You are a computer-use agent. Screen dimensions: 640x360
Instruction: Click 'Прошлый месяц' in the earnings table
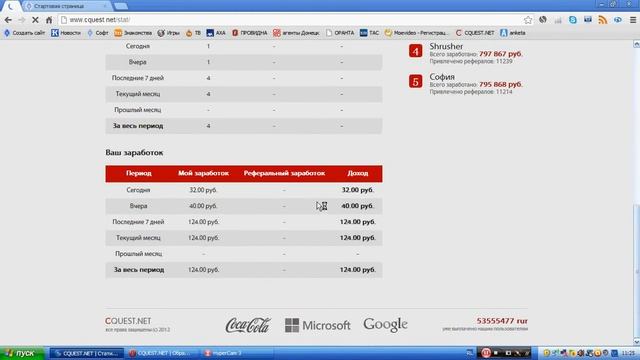click(138, 253)
